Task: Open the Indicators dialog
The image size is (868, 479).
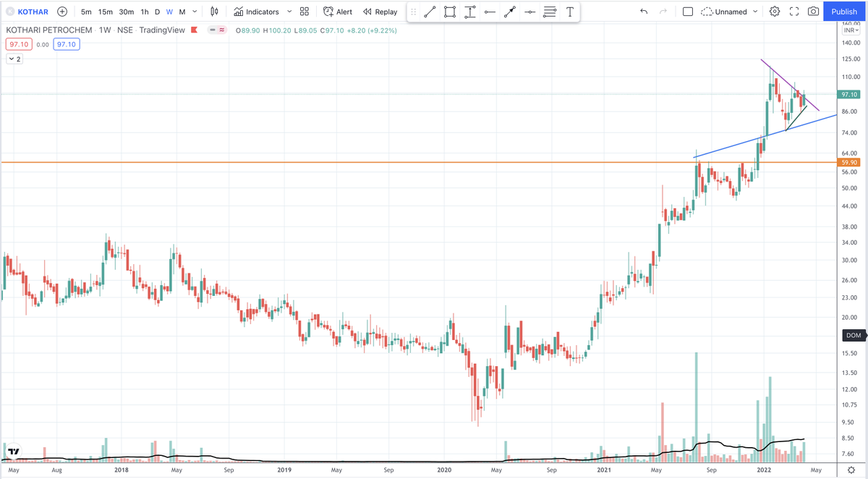Action: click(257, 12)
